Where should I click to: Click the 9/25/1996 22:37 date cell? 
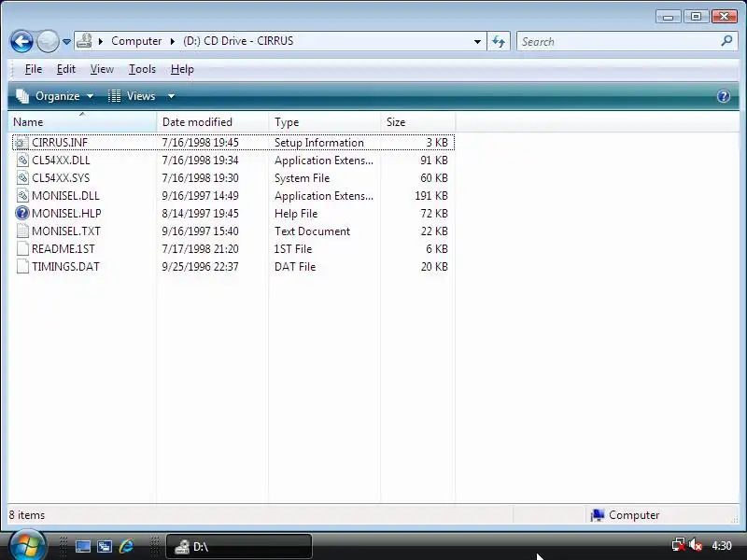(x=200, y=266)
